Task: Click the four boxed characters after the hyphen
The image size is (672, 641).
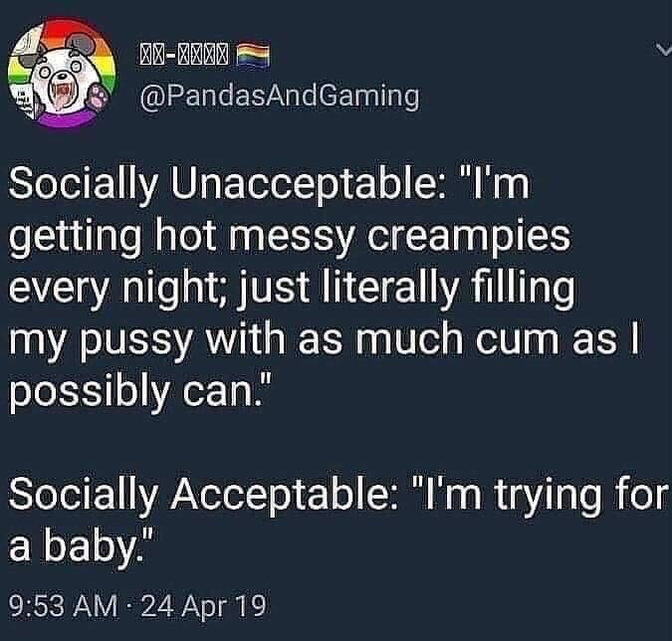Action: point(203,56)
